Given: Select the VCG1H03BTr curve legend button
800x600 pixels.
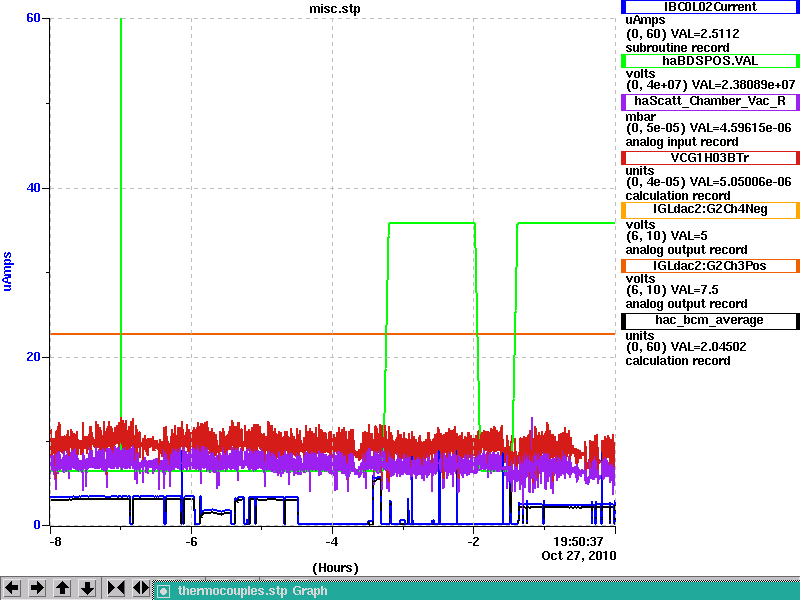Looking at the screenshot, I should coord(710,158).
